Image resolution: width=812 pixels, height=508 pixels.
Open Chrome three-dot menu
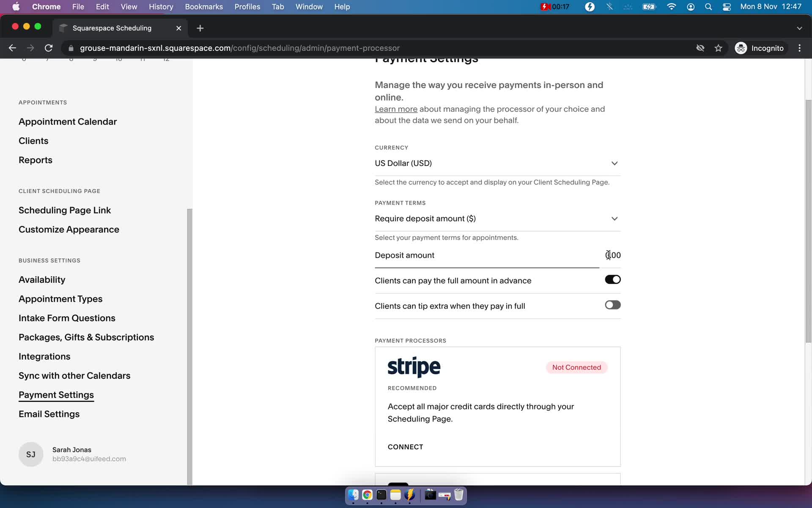click(799, 48)
